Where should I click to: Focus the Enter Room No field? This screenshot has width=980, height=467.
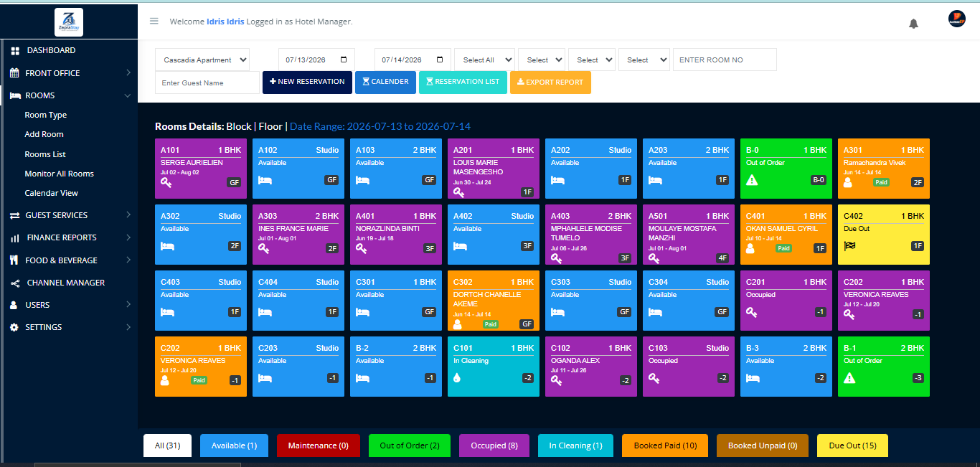pyautogui.click(x=725, y=60)
